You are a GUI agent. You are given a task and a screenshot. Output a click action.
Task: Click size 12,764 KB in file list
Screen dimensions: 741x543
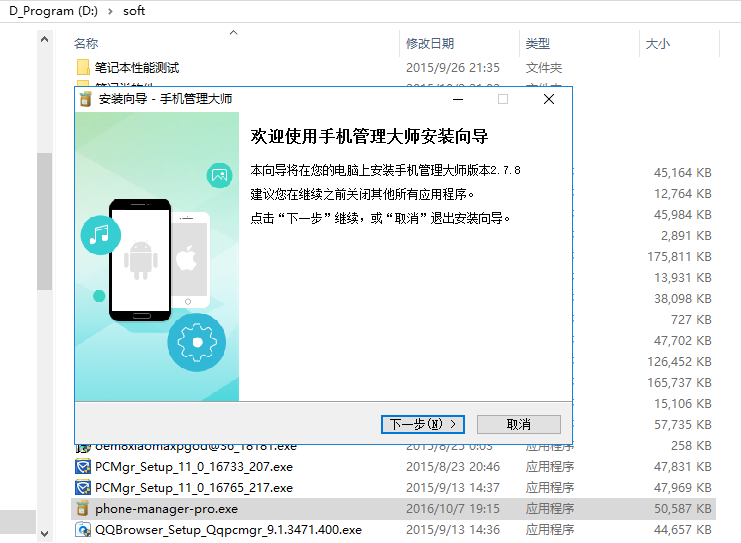683,193
